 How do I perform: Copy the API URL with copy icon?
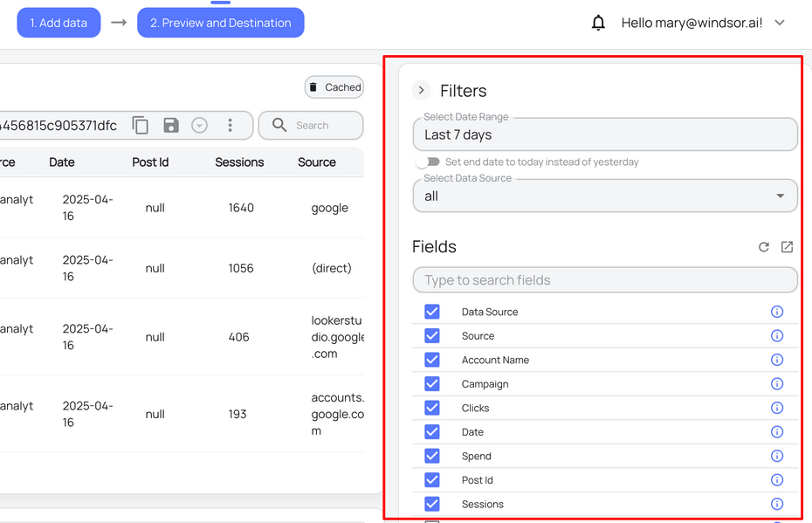tap(141, 126)
